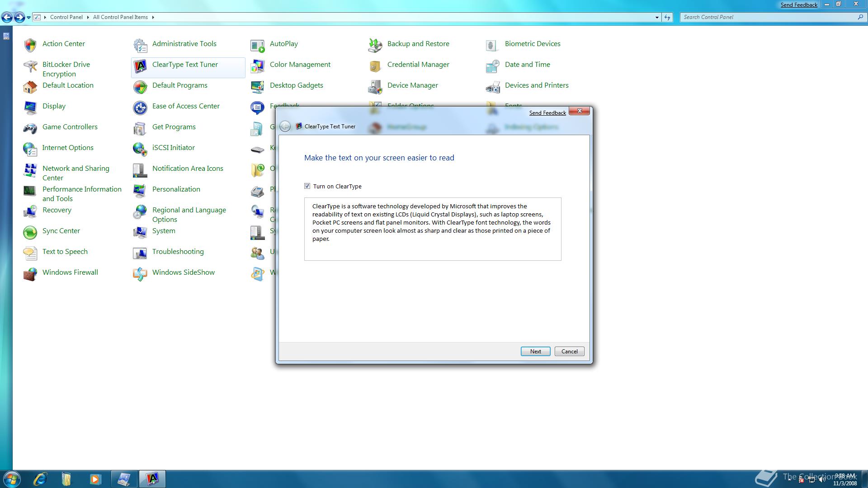The width and height of the screenshot is (868, 488).
Task: Open Backup and Restore icon
Action: click(x=375, y=45)
